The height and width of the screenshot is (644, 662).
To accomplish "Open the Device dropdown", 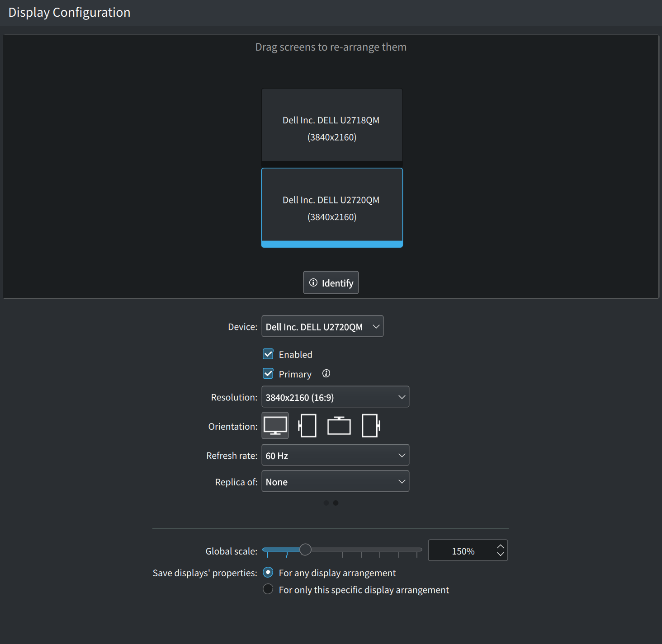I will point(322,326).
